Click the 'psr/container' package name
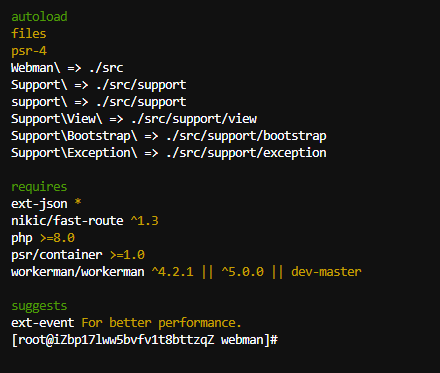Viewport: 440px width, 373px height. click(57, 255)
